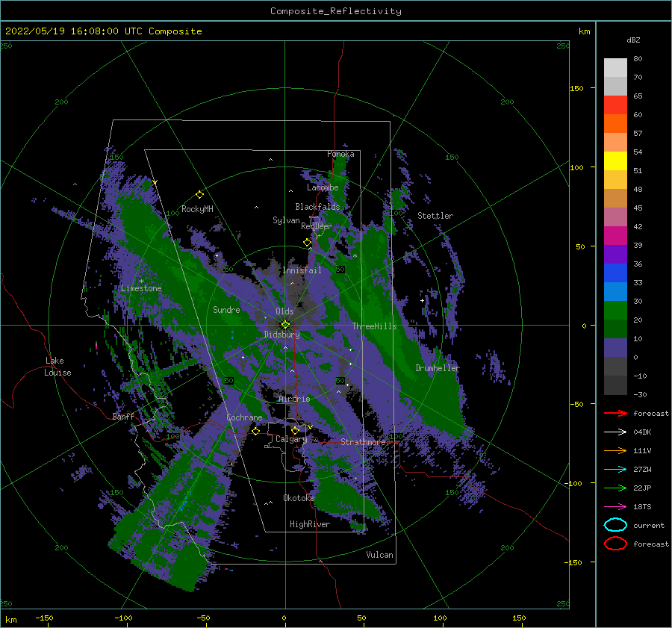Click the yellow diamond marker under RedDeer
The image size is (672, 628).
point(308,243)
